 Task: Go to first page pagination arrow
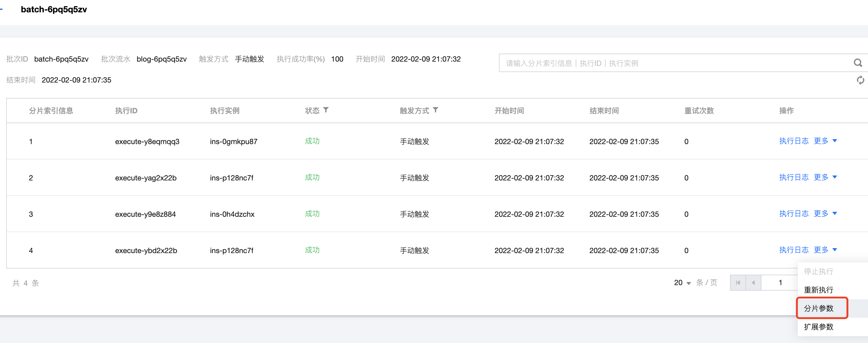(x=738, y=283)
